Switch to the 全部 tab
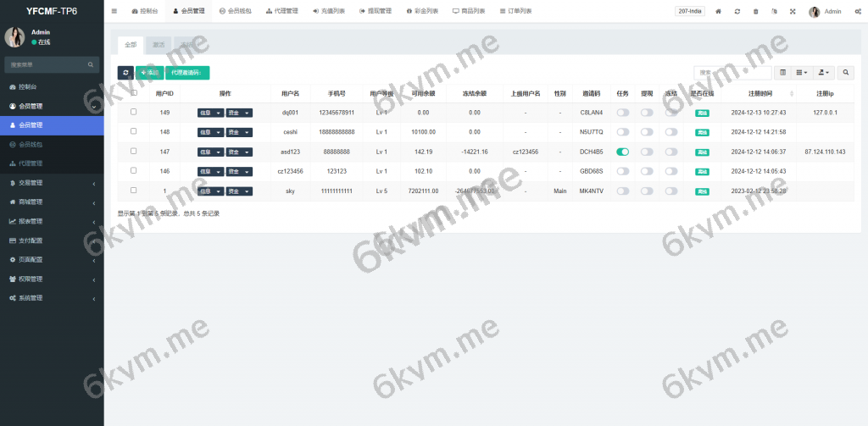This screenshot has height=426, width=868. click(131, 46)
